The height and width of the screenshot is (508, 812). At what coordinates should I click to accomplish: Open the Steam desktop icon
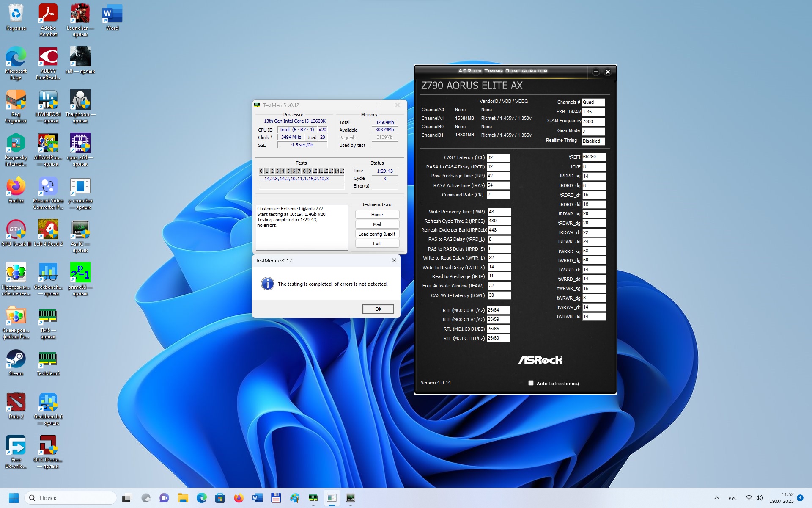pyautogui.click(x=16, y=359)
